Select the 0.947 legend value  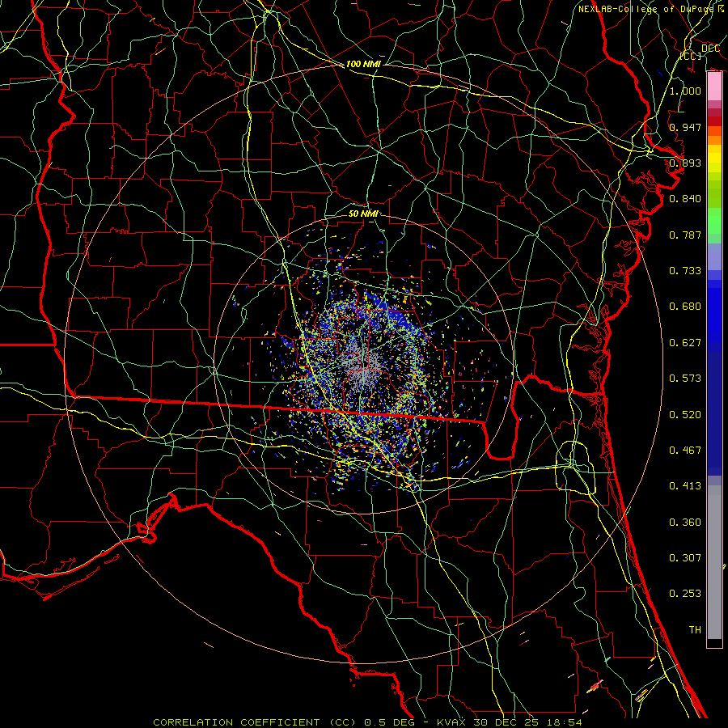[x=685, y=127]
